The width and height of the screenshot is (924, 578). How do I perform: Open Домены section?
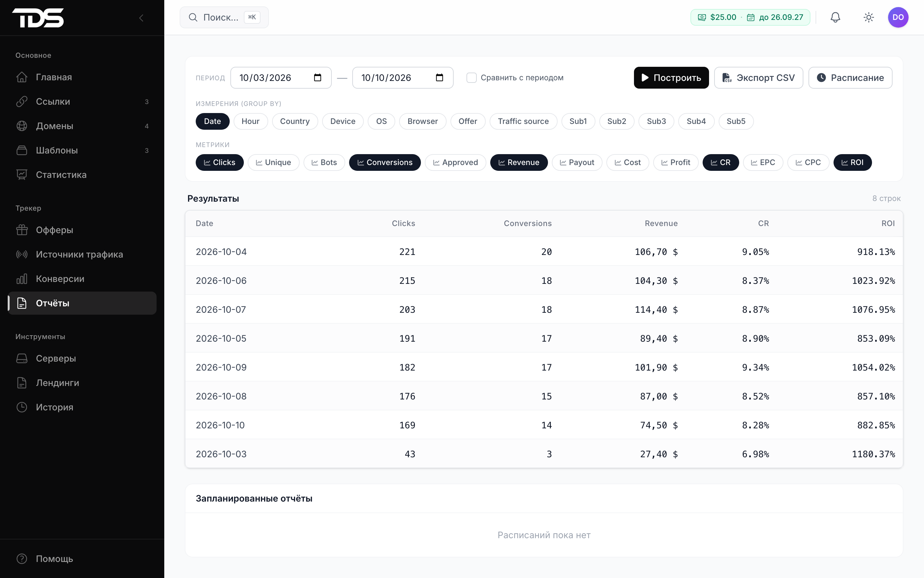coord(82,126)
